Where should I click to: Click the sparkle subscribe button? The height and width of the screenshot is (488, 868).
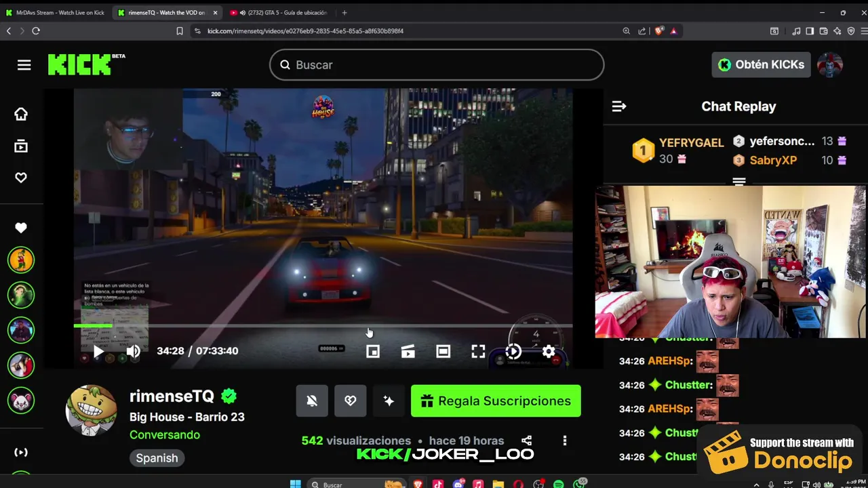coord(389,401)
